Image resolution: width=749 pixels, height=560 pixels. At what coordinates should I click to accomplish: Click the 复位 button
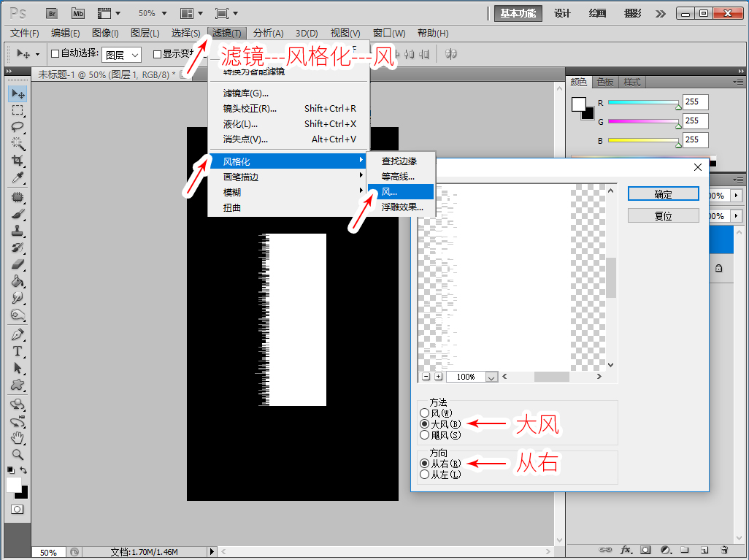pos(663,215)
